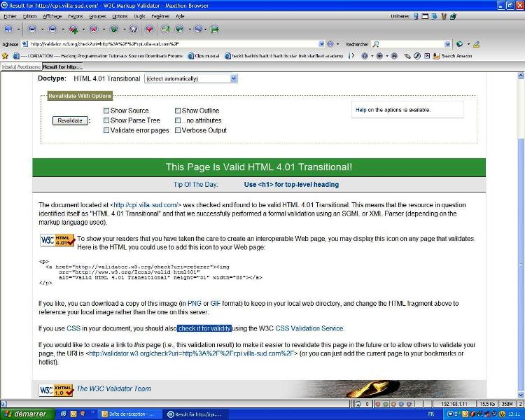Viewport: 525px width, 420px height.
Task: Click the magnifier icon in the Rechercher box
Action: coord(376,44)
